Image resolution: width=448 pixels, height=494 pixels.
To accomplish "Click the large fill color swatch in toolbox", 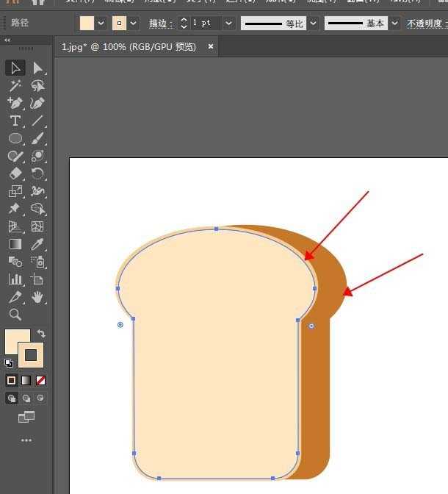I will [x=18, y=342].
